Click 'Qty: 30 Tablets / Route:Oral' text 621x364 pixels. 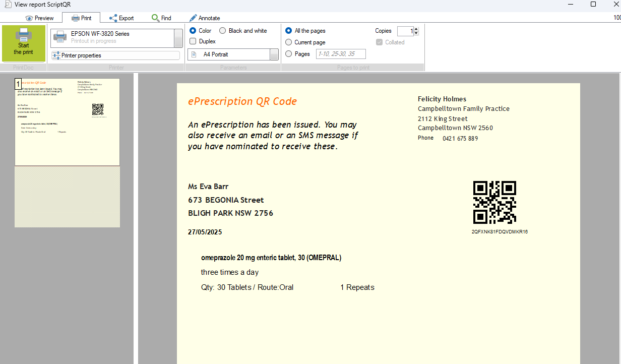click(247, 287)
